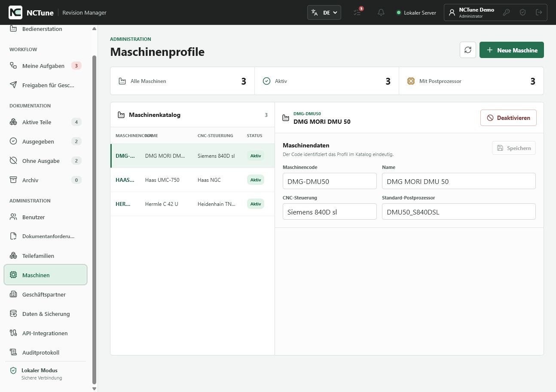
Task: Click the logout icon
Action: (539, 12)
